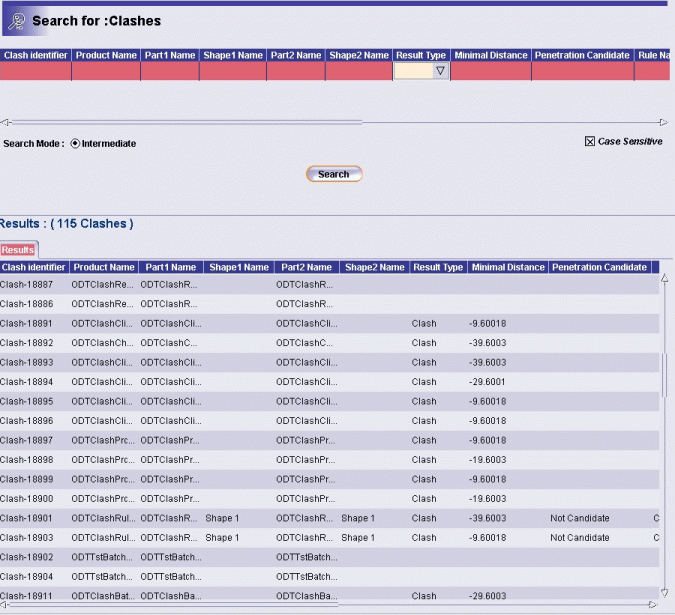Select the Intermediate search mode radio button
This screenshot has width=675, height=615.
75,144
